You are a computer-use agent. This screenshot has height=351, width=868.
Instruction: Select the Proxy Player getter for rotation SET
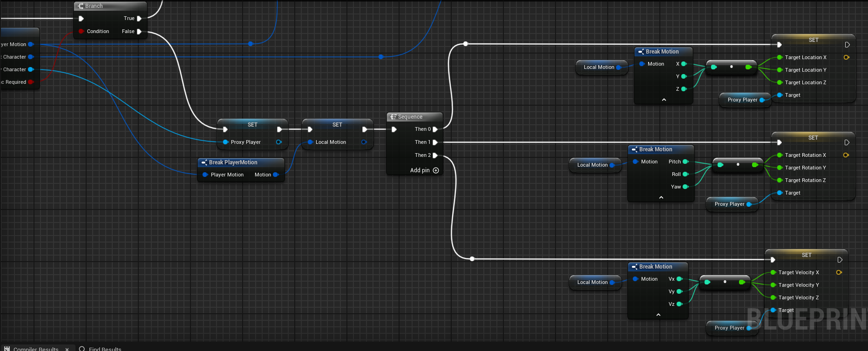[x=732, y=204]
